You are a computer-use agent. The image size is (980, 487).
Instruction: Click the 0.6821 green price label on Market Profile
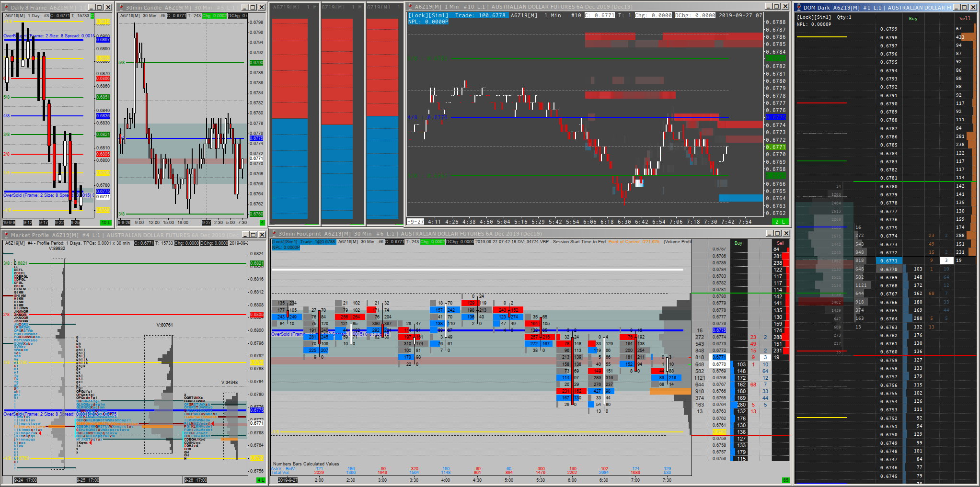tap(256, 263)
